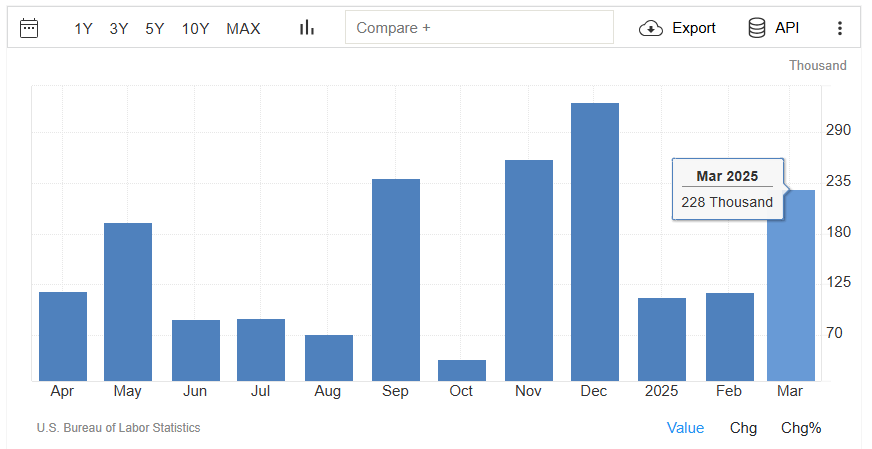Click the 'Mar 2025' tooltip title
872x449 pixels.
(x=727, y=176)
